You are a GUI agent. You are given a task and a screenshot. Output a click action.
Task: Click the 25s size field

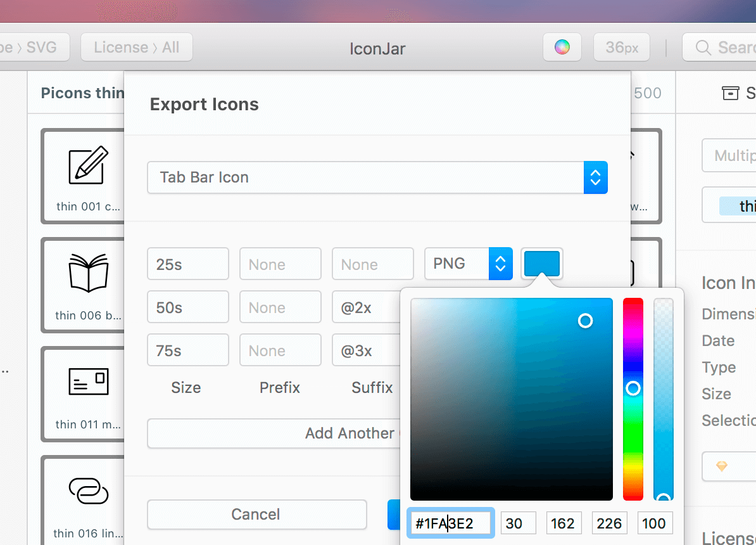tap(188, 264)
